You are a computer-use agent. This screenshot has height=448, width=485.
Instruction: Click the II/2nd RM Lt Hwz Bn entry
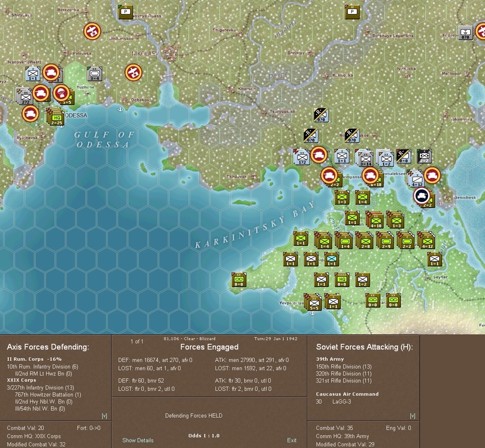tap(44, 373)
